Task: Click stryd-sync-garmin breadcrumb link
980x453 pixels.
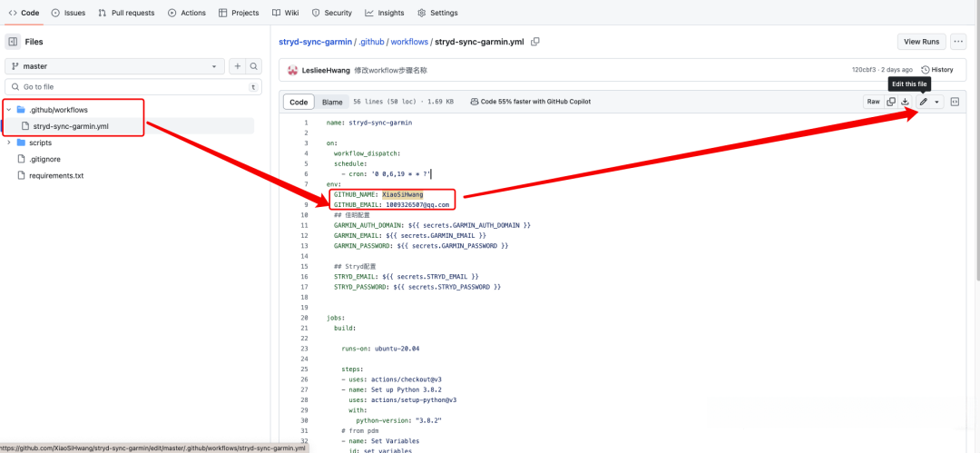Action: [x=316, y=42]
